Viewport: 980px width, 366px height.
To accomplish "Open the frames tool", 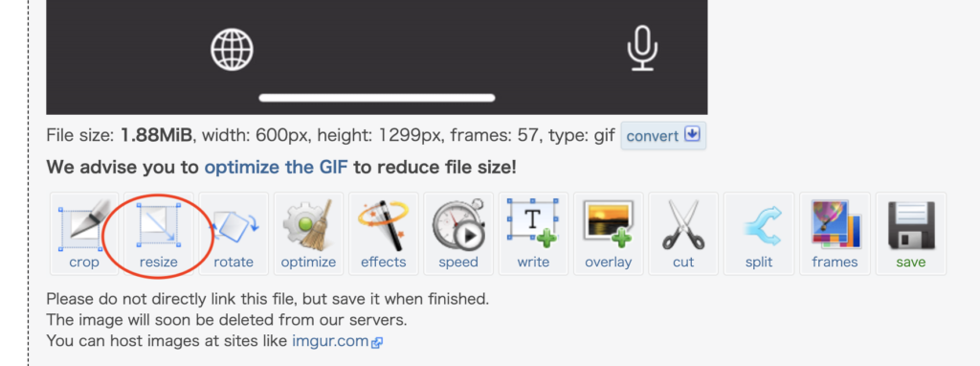I will [835, 234].
